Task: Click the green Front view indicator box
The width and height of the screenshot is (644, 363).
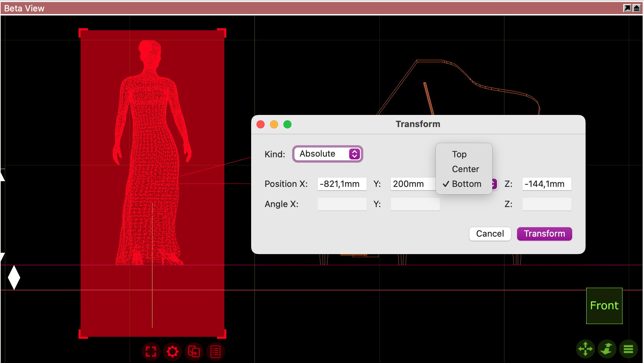Action: [604, 306]
